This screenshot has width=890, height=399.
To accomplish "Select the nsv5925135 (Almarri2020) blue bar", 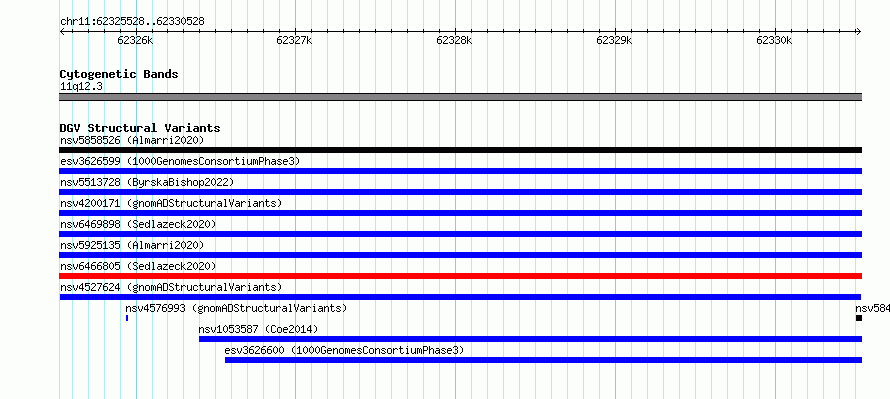I will pyautogui.click(x=460, y=255).
